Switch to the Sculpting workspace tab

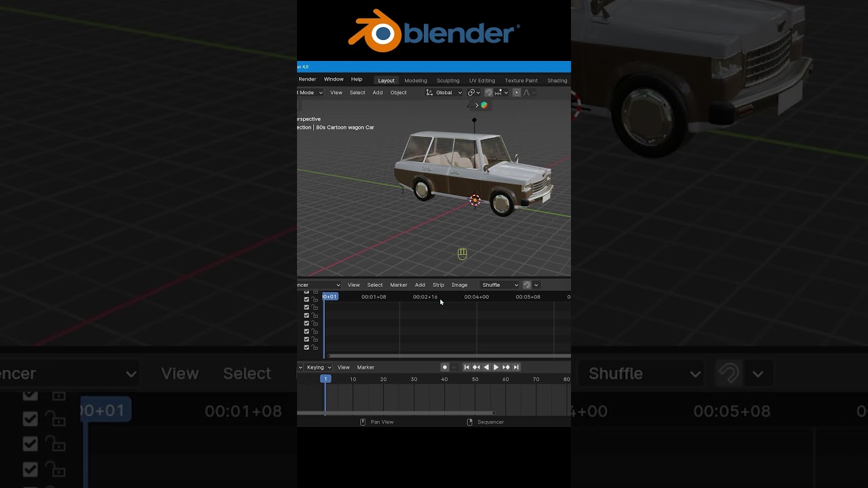tap(448, 81)
